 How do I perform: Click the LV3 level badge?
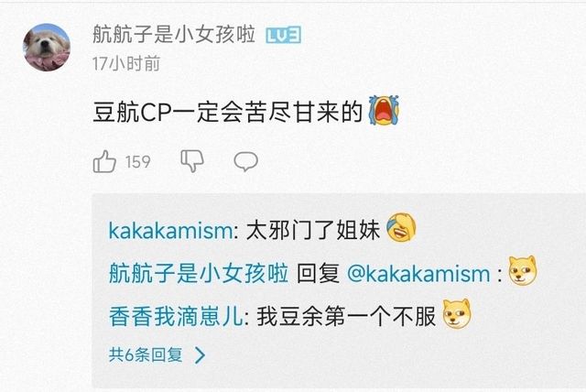pyautogui.click(x=283, y=35)
